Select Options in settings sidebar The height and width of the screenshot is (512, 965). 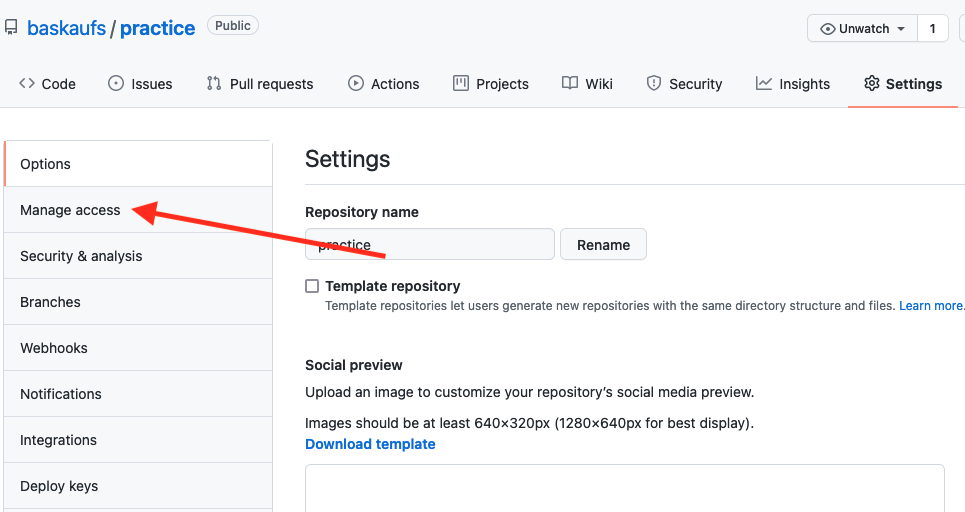138,164
